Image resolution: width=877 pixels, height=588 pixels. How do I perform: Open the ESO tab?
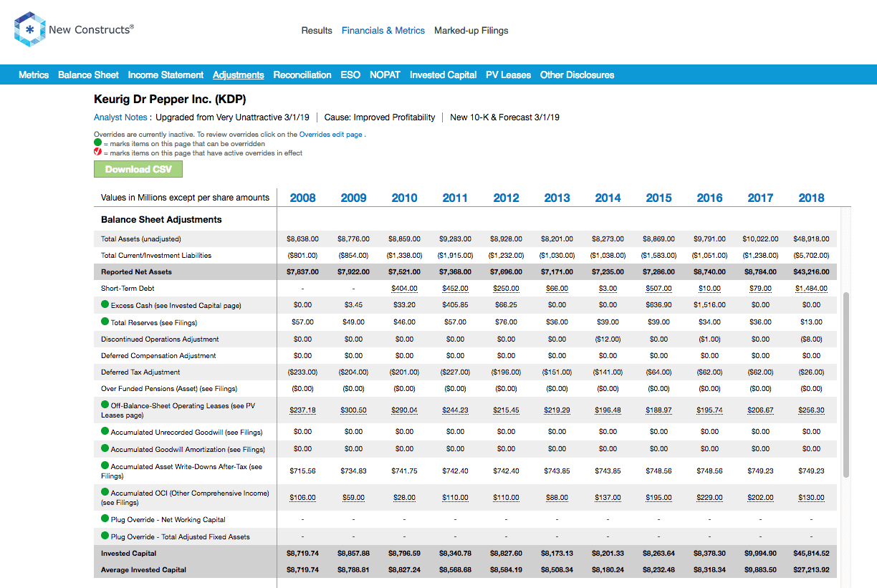coord(350,74)
